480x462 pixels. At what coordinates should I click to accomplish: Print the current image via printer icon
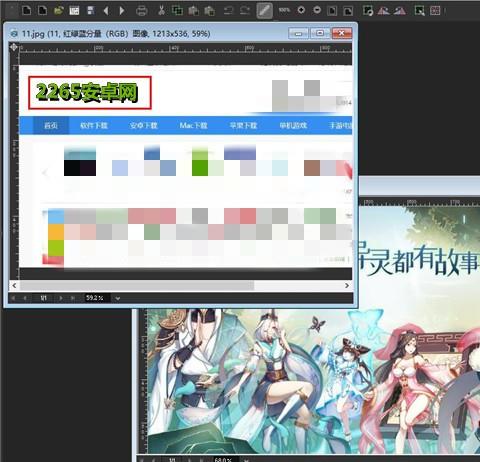coord(142,11)
